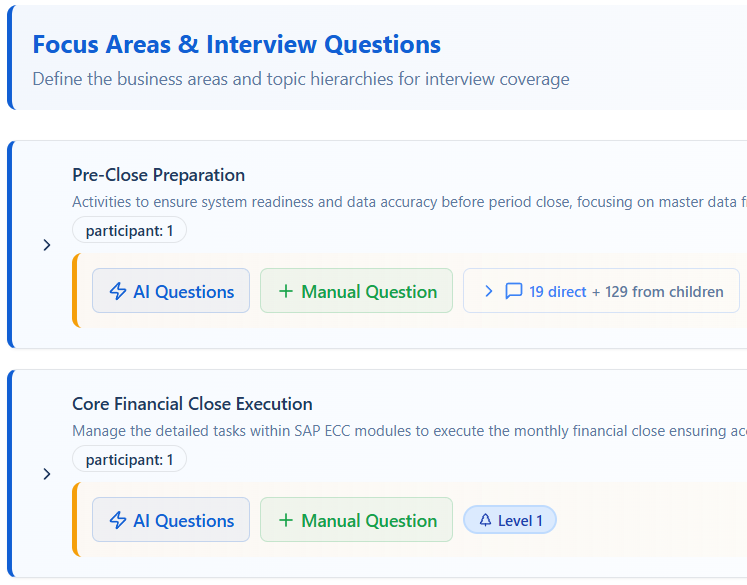Select the Pre-Close Preparation title
This screenshot has width=747, height=585.
pos(158,175)
